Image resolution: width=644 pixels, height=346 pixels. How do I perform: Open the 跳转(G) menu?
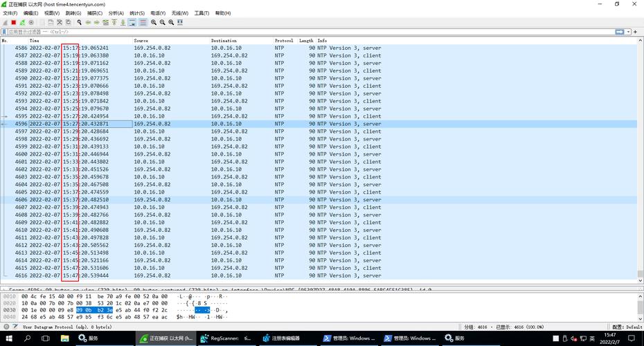(x=73, y=13)
